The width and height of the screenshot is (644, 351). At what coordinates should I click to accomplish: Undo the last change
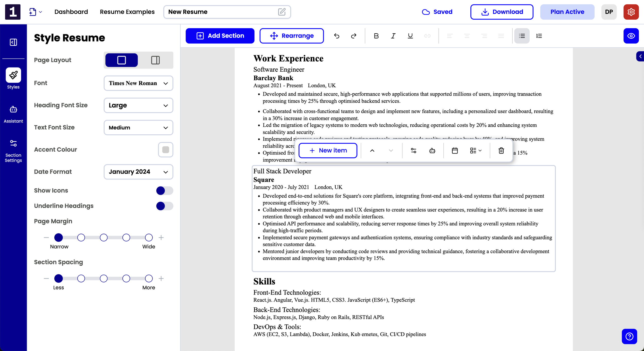[337, 36]
